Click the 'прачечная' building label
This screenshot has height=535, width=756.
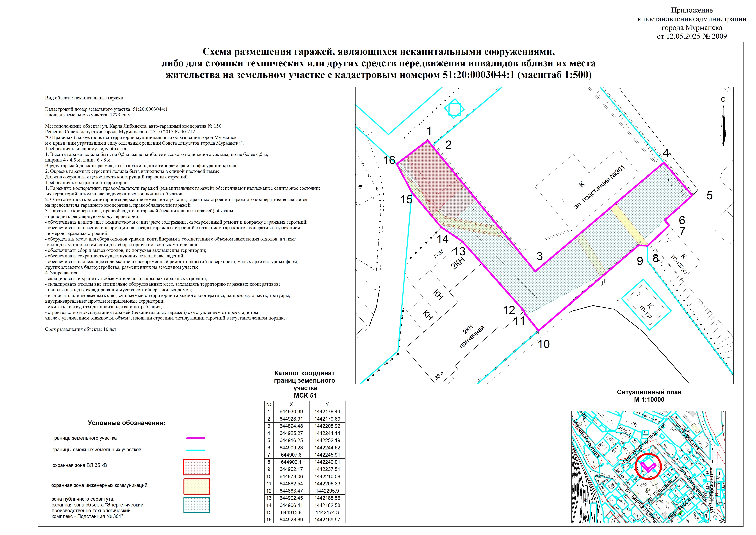472,337
